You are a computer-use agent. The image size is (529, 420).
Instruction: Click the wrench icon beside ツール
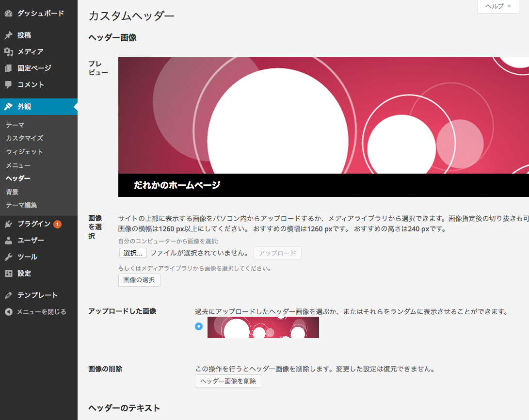coord(8,257)
